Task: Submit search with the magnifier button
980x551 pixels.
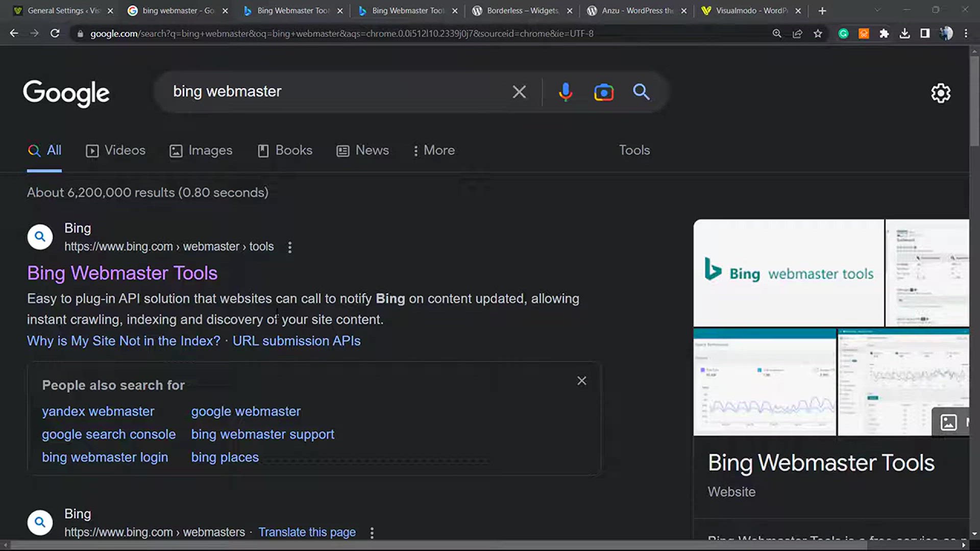Action: 641,92
